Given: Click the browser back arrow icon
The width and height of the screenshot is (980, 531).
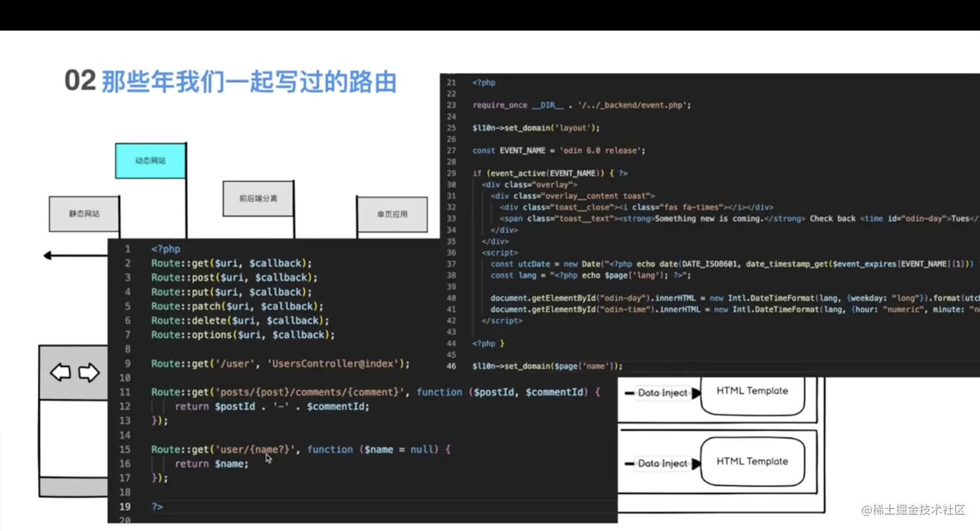Looking at the screenshot, I should (x=60, y=372).
